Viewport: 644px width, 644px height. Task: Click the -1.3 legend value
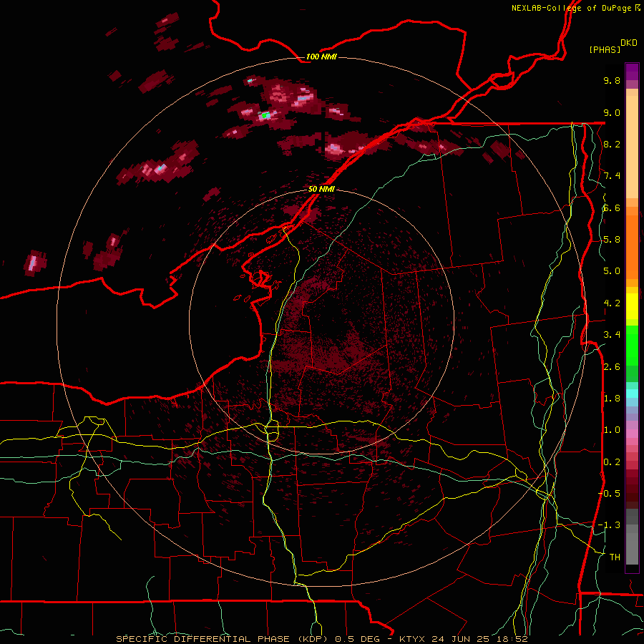click(x=609, y=525)
